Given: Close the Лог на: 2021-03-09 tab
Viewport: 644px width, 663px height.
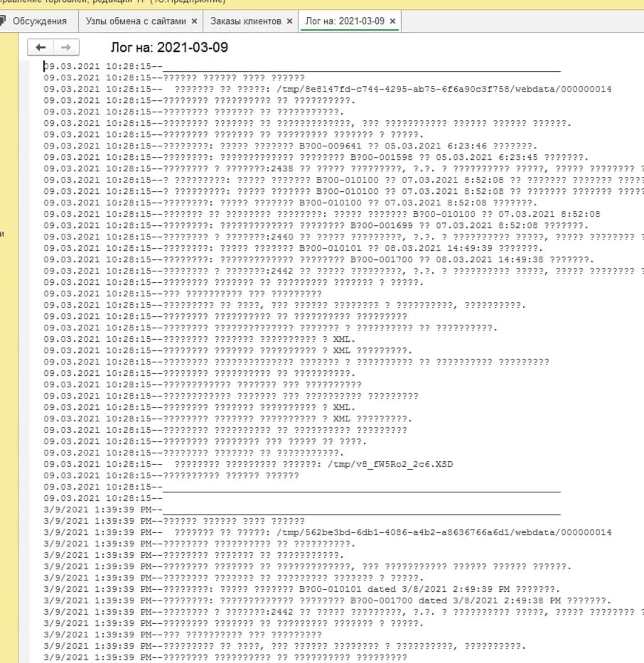Looking at the screenshot, I should pyautogui.click(x=392, y=21).
